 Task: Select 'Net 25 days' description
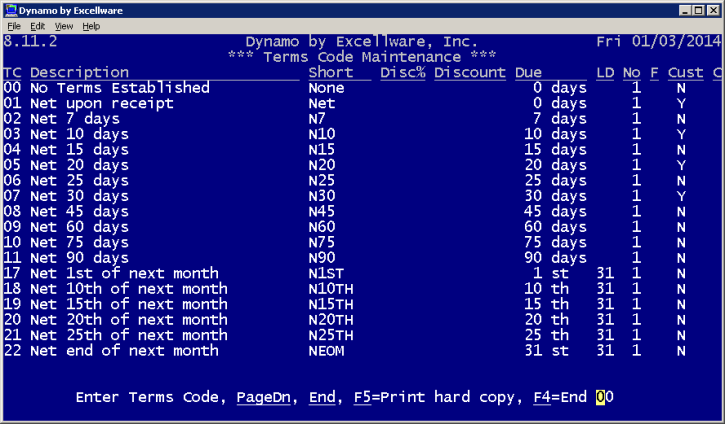(x=79, y=181)
